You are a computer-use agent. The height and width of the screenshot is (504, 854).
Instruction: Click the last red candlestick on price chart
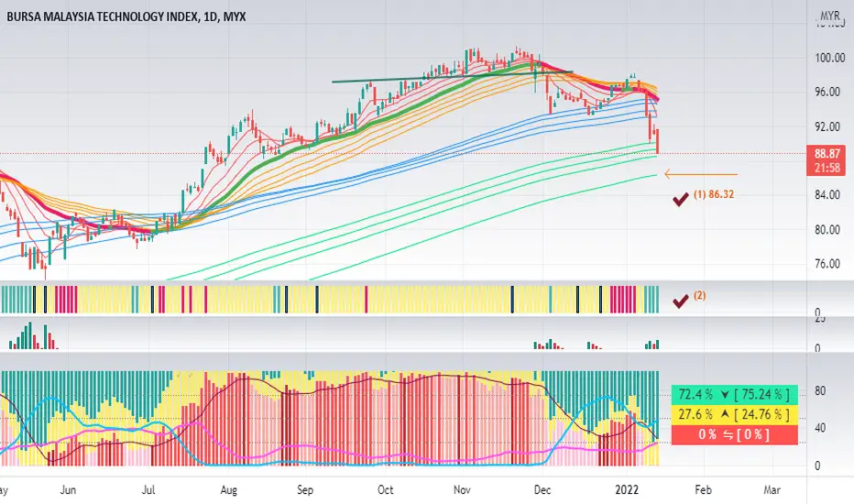(x=658, y=141)
